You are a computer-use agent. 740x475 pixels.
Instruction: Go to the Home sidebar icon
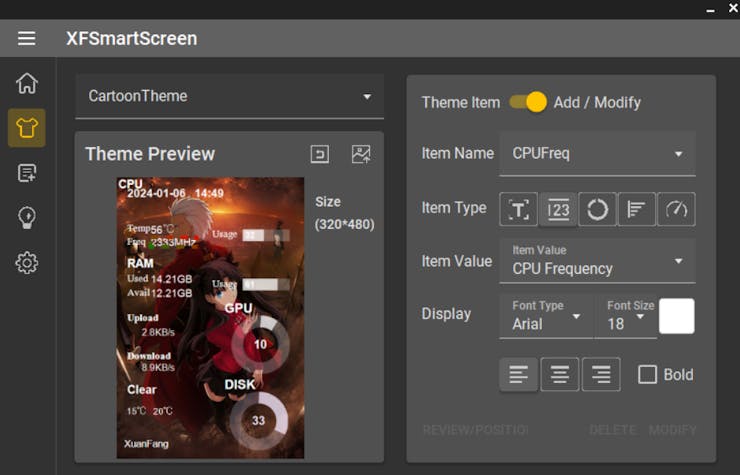tap(27, 83)
